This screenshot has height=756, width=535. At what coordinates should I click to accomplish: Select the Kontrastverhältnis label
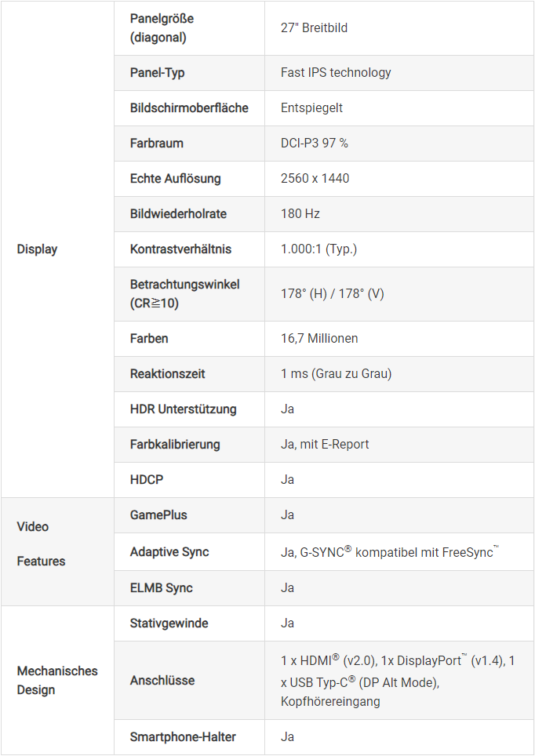click(x=180, y=249)
